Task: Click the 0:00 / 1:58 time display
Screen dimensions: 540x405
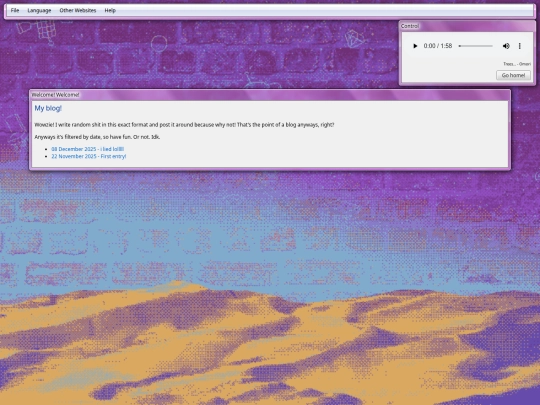Action: (438, 46)
